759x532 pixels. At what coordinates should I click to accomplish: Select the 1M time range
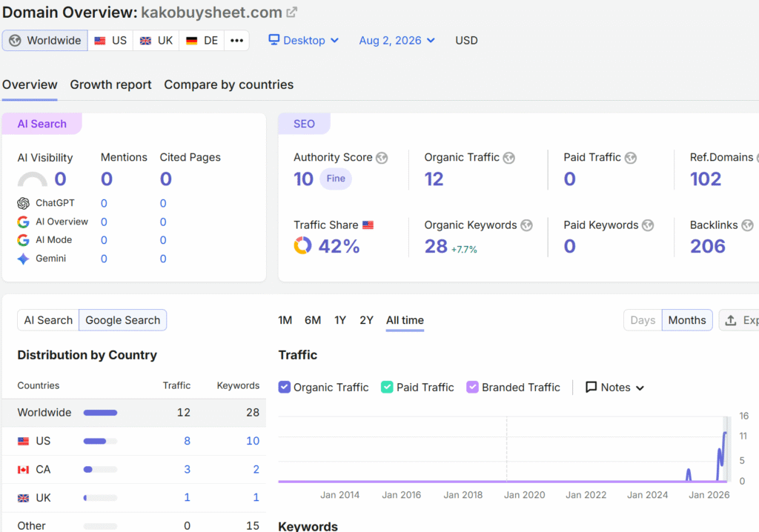coord(285,320)
